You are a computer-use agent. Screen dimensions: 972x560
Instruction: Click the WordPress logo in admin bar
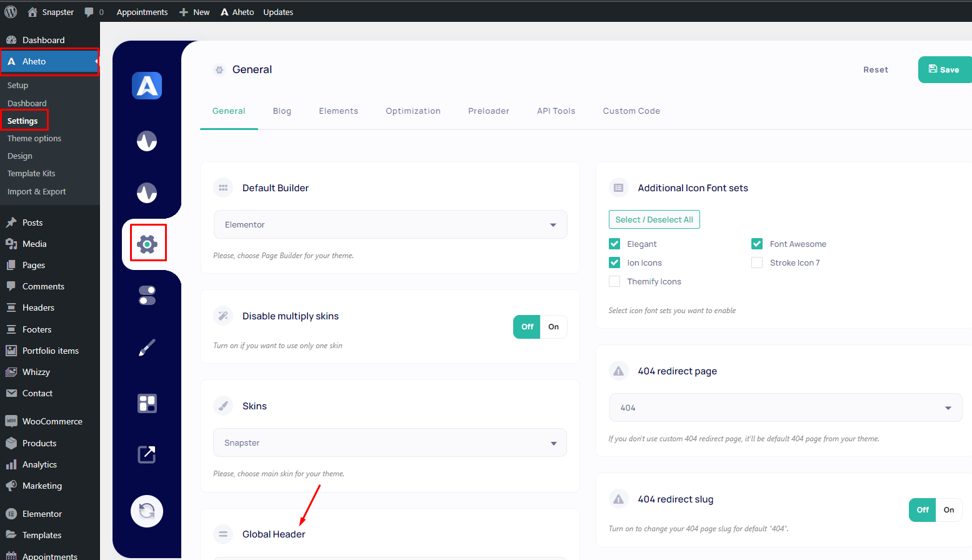(11, 12)
